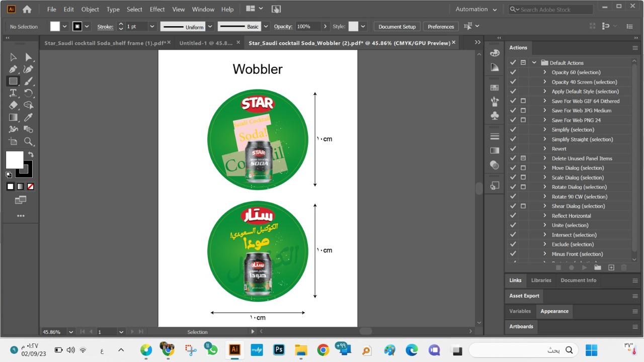
Task: Toggle checkmark for Revert action
Action: coord(513,149)
